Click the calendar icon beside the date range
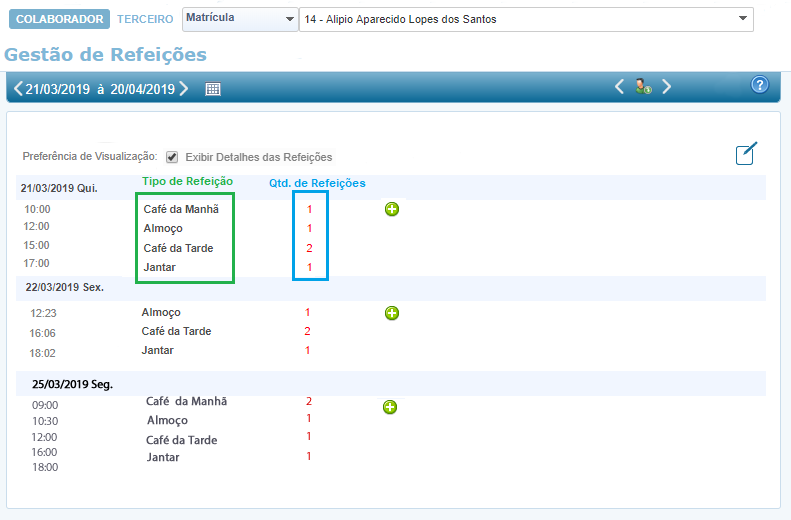This screenshot has width=791, height=520. 213,89
